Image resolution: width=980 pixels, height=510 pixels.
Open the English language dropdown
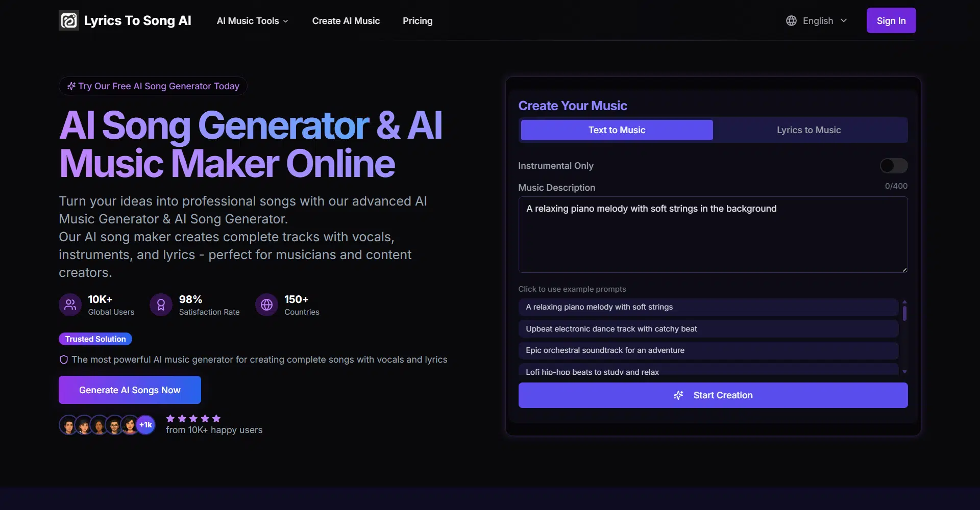818,21
